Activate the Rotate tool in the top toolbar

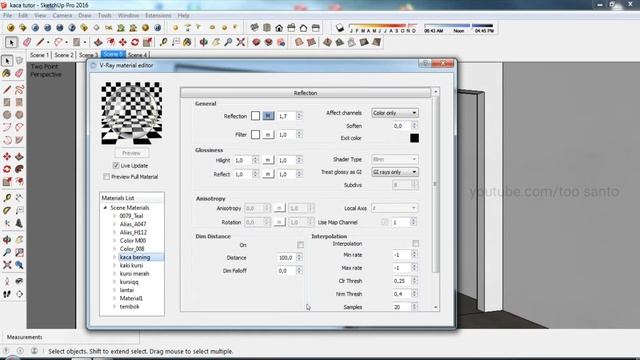coord(135,42)
